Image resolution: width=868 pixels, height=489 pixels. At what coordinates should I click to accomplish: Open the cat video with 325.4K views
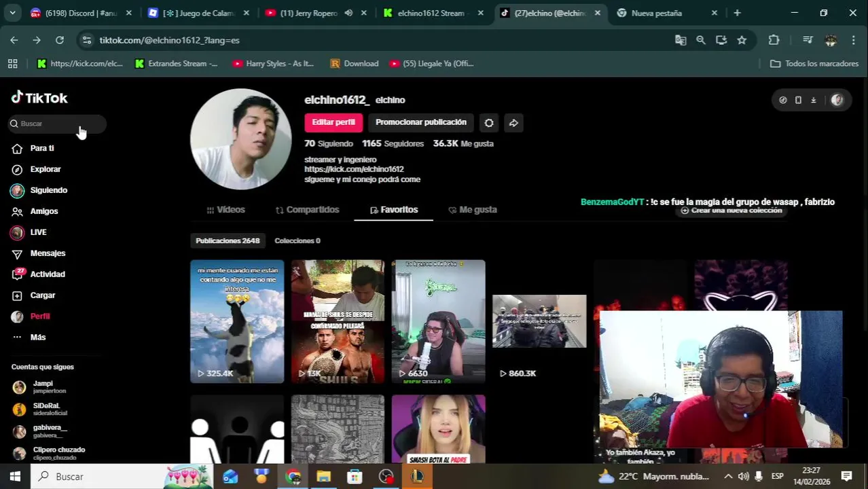[x=237, y=321]
